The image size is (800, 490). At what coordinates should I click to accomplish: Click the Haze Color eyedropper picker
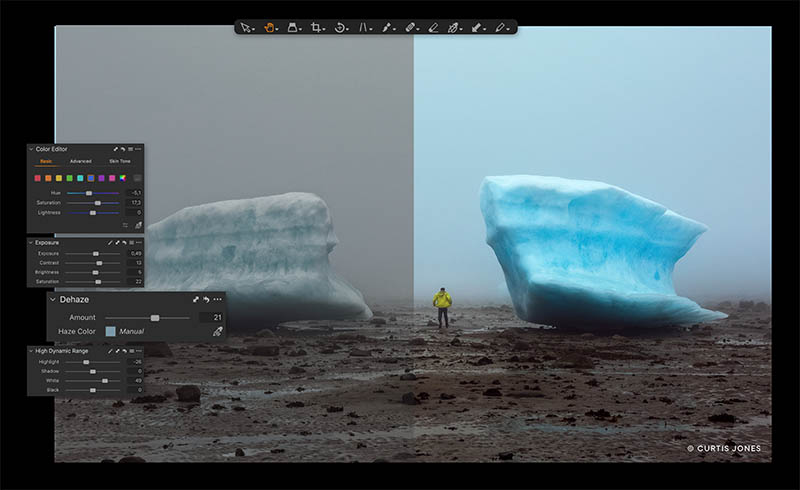[x=218, y=332]
